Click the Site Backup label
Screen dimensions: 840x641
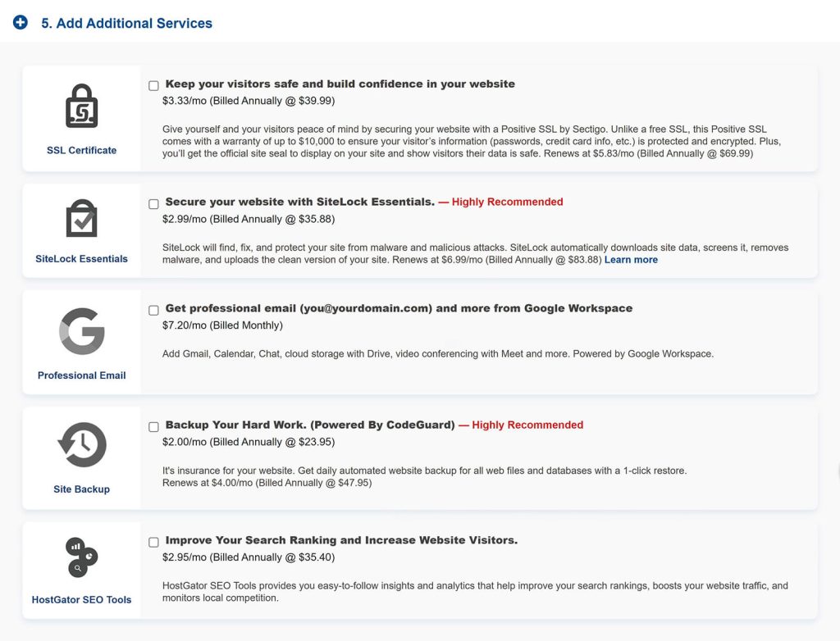click(x=81, y=489)
